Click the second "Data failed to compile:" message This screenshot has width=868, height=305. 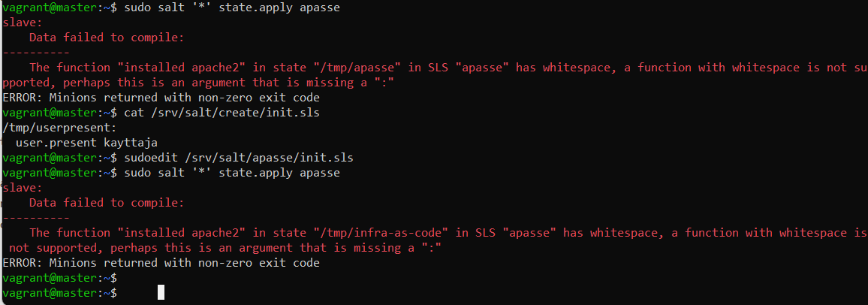(x=107, y=203)
